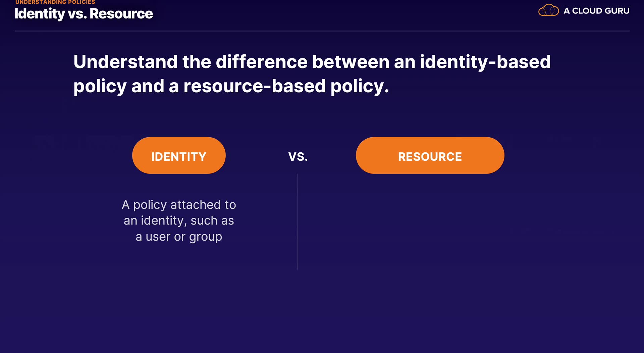The height and width of the screenshot is (353, 644).
Task: Select the orange RESOURCE pill
Action: 430,155
